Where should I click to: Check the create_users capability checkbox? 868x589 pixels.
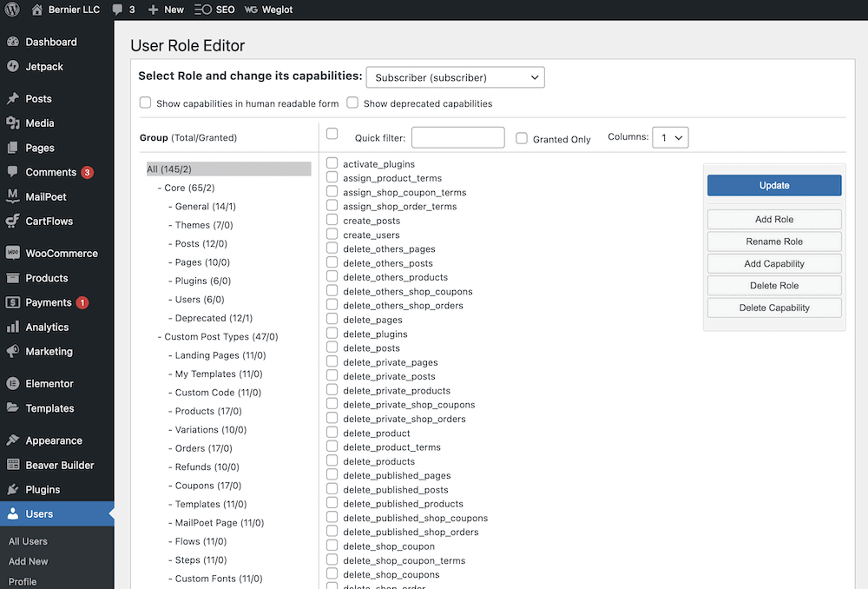332,234
